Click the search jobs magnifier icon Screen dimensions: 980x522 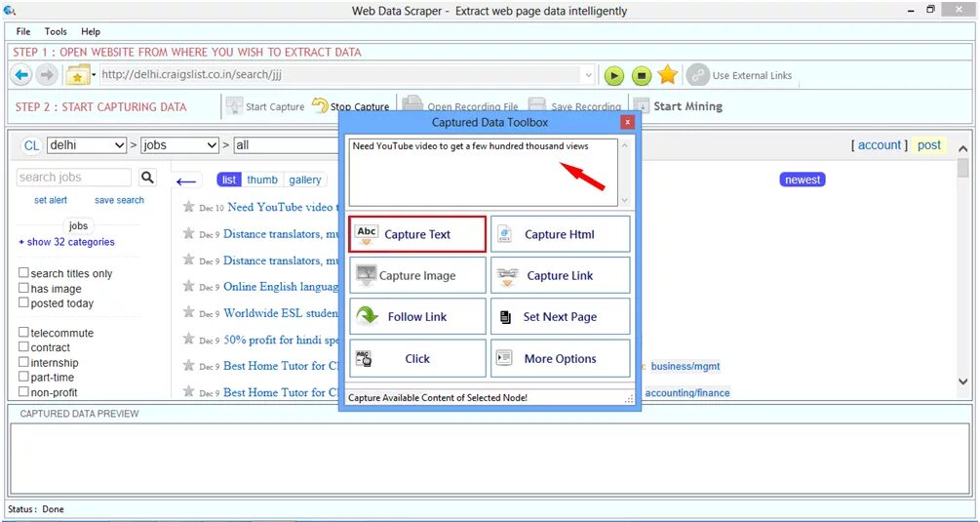pyautogui.click(x=147, y=178)
